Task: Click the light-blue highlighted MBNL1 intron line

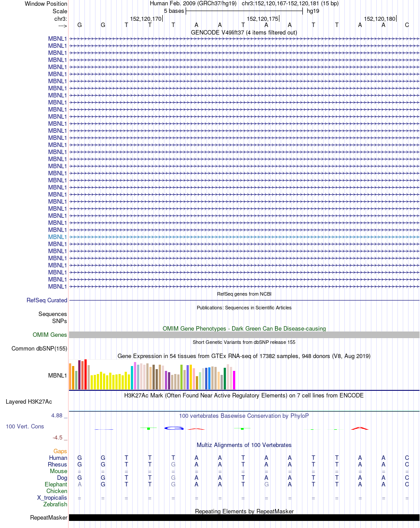Action: (x=244, y=237)
